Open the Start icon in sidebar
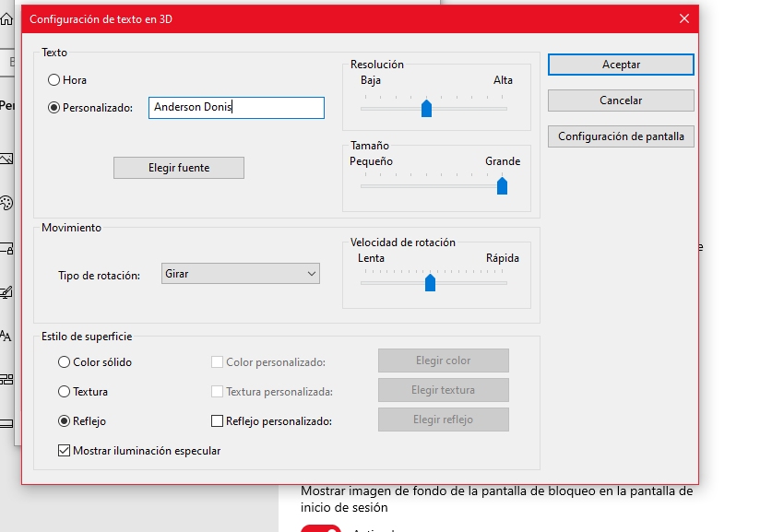 pyautogui.click(x=6, y=379)
